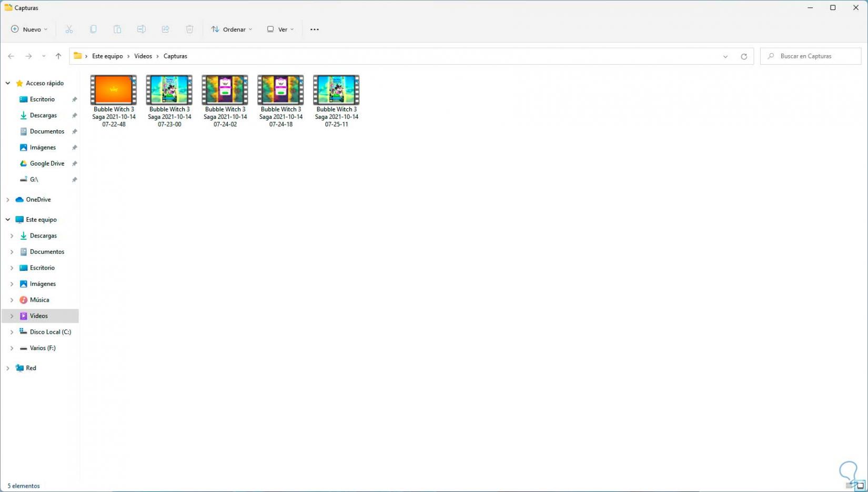Expand the Disco Local (C:) node
868x492 pixels.
(12, 332)
